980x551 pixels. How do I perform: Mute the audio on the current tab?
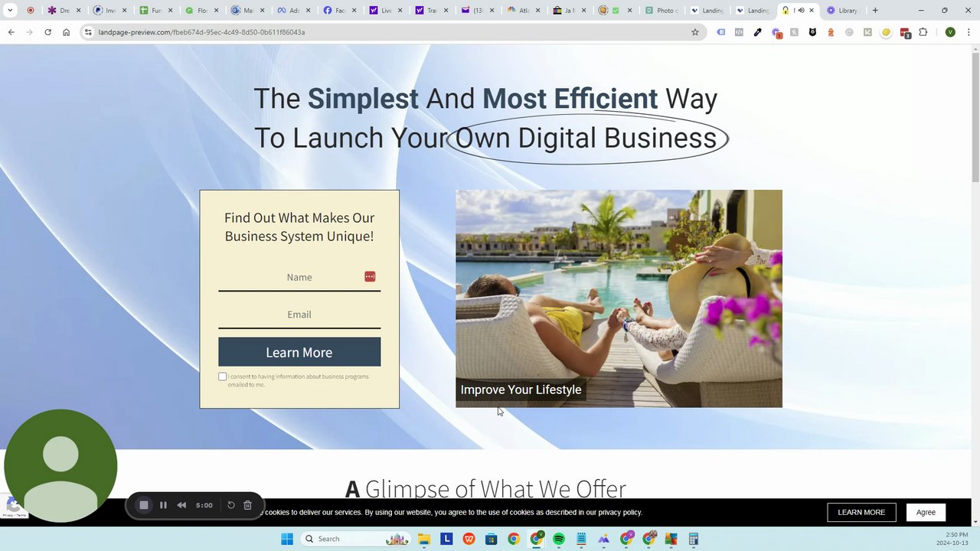pos(801,10)
